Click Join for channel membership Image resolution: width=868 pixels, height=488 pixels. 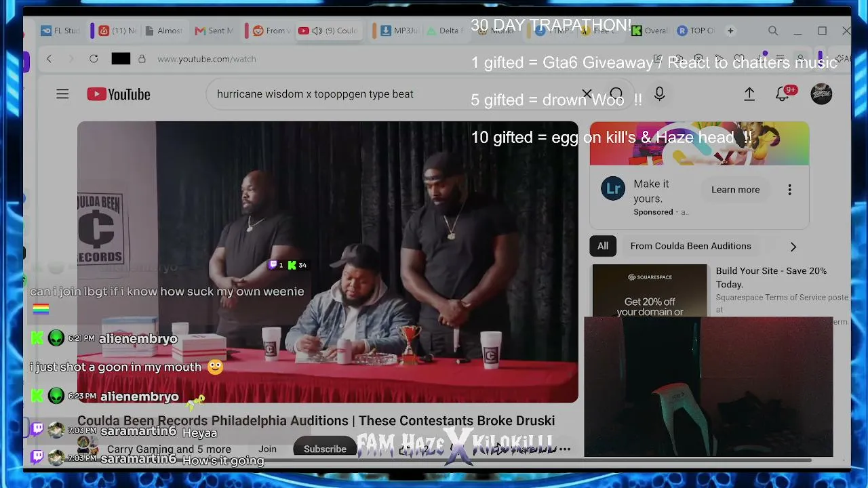pos(267,449)
